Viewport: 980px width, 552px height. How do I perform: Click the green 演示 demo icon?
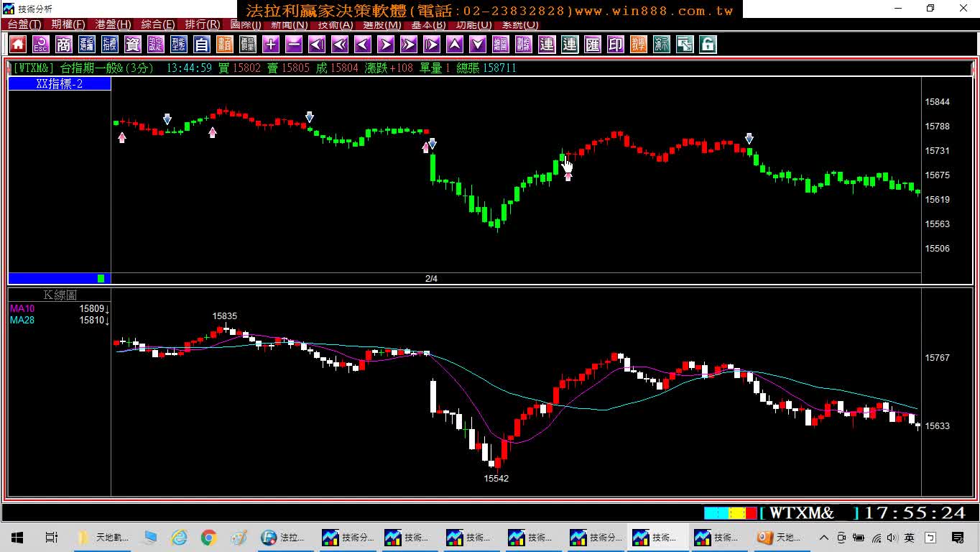pyautogui.click(x=662, y=45)
